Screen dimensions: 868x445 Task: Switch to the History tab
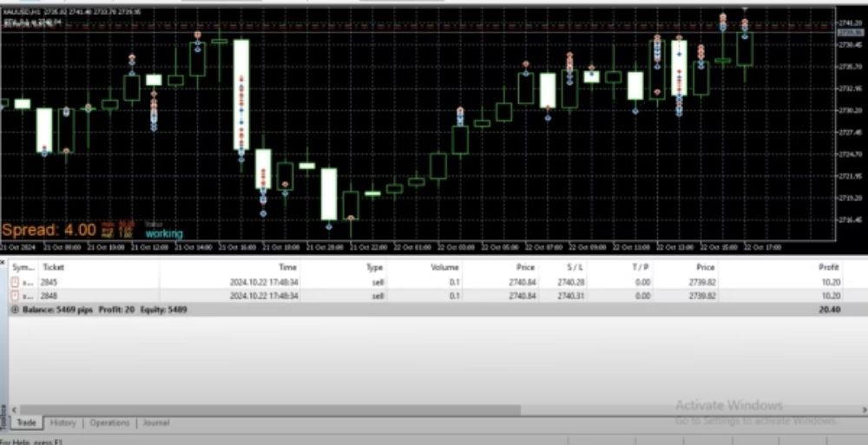coord(62,422)
